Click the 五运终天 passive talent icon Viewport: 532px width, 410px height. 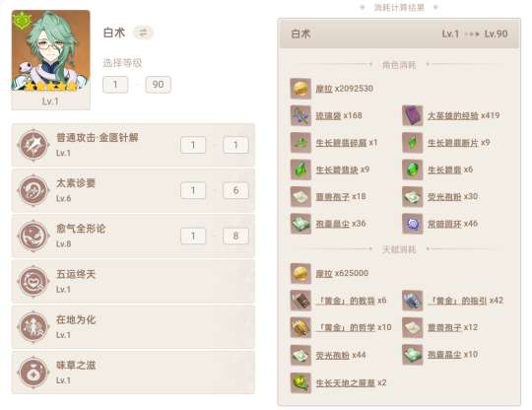[33, 281]
